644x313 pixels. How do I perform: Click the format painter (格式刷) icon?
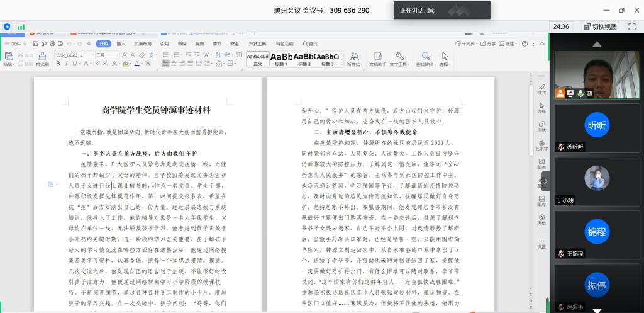click(42, 57)
